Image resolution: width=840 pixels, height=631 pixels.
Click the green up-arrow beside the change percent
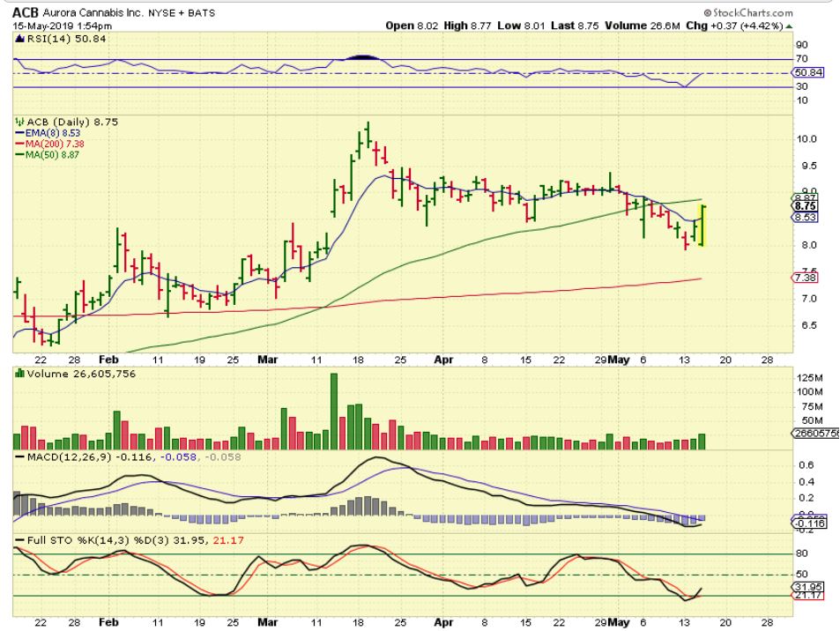coord(789,26)
